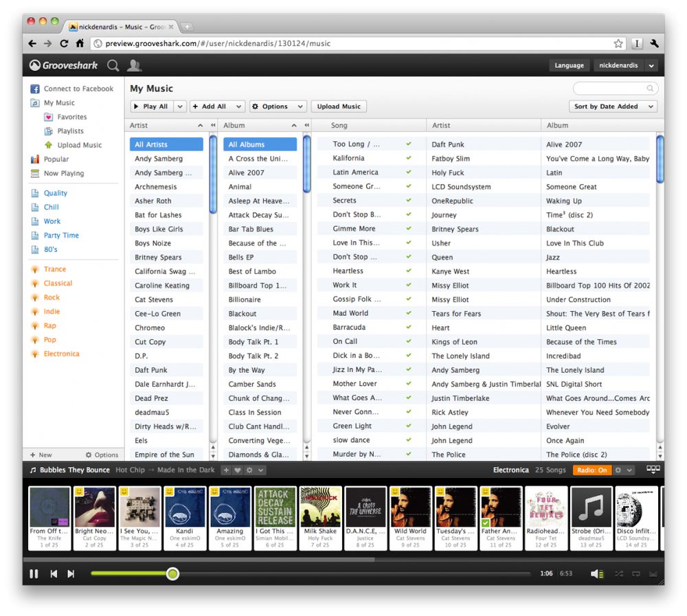687x616 pixels.
Task: Toggle the queue size view icon
Action: click(x=653, y=469)
